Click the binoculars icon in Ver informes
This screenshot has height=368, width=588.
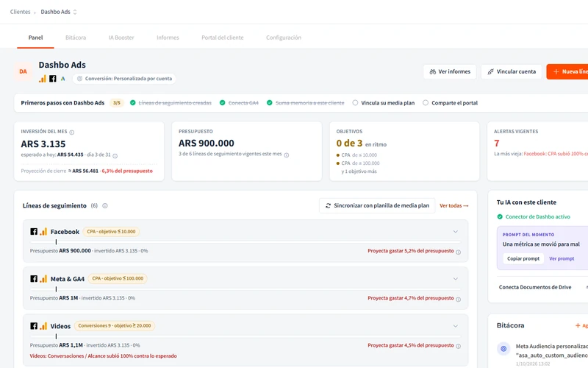click(433, 71)
